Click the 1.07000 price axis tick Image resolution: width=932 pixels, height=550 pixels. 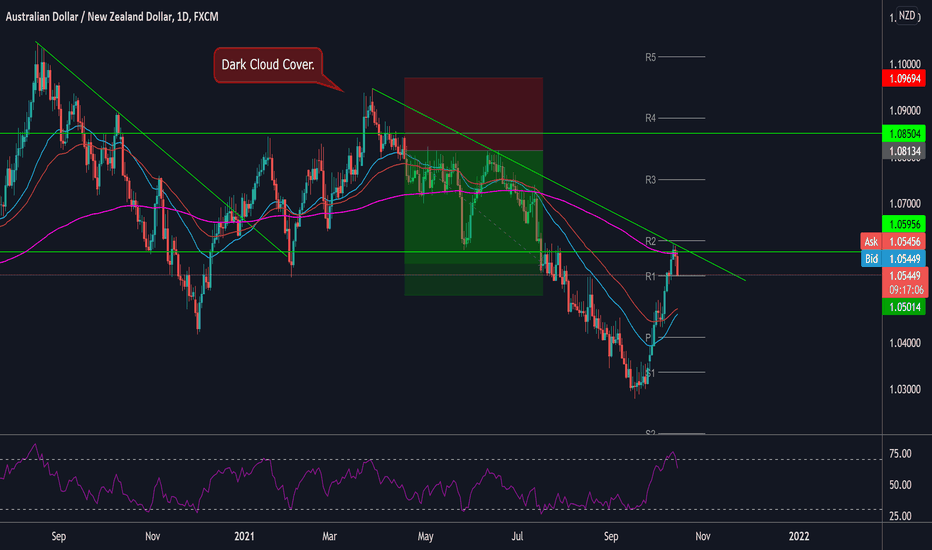click(x=905, y=204)
